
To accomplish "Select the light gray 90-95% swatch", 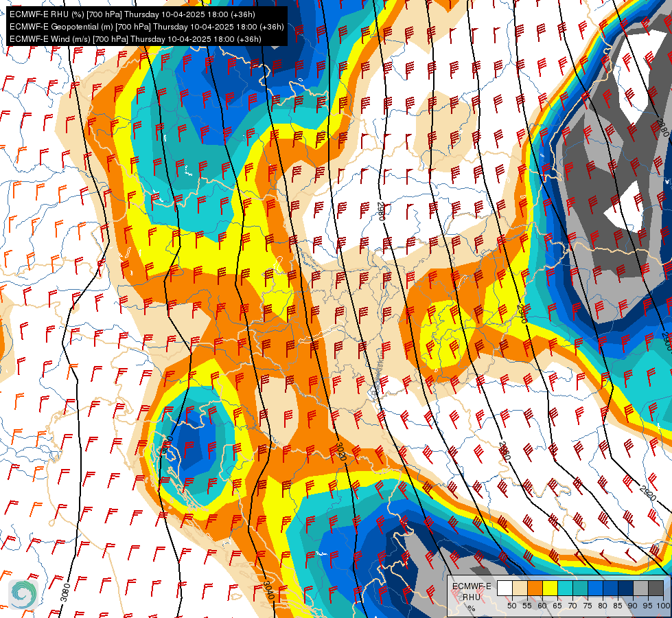I will tap(640, 588).
